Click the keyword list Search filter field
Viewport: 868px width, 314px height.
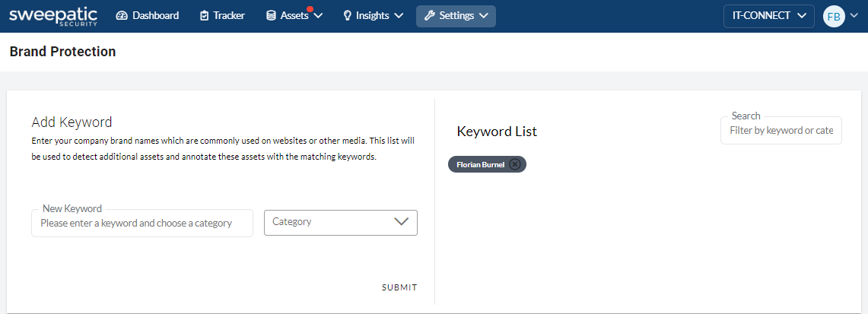pos(781,131)
